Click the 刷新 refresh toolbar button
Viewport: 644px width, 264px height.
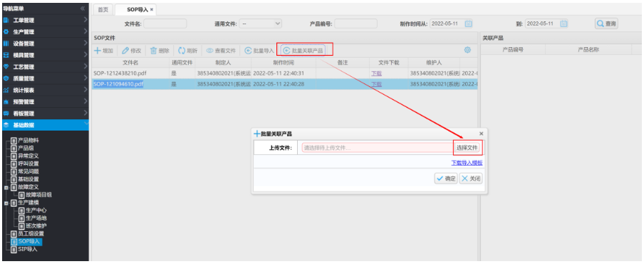[187, 51]
